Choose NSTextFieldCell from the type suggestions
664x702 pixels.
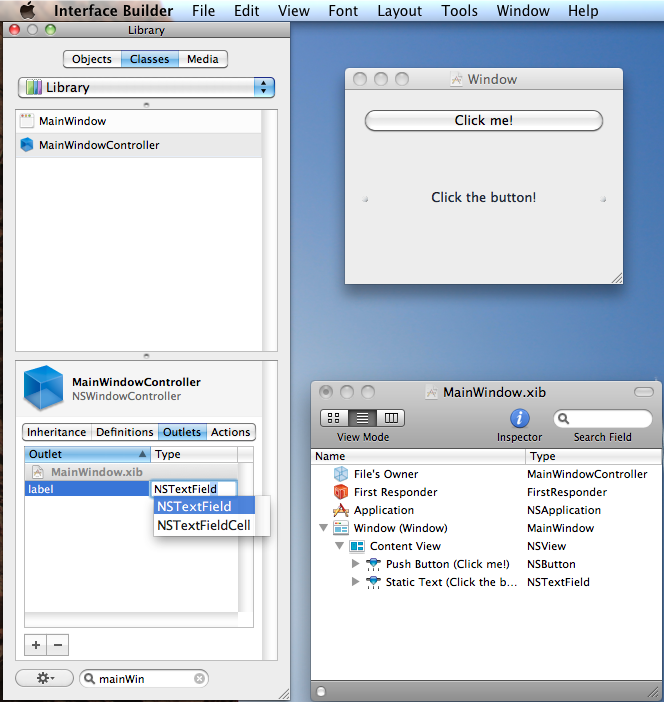tap(204, 525)
